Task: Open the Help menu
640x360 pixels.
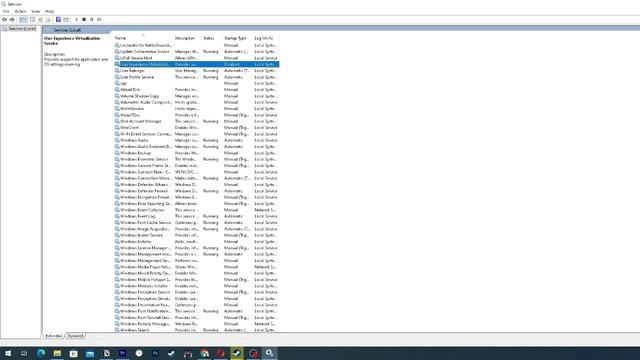Action: point(49,11)
